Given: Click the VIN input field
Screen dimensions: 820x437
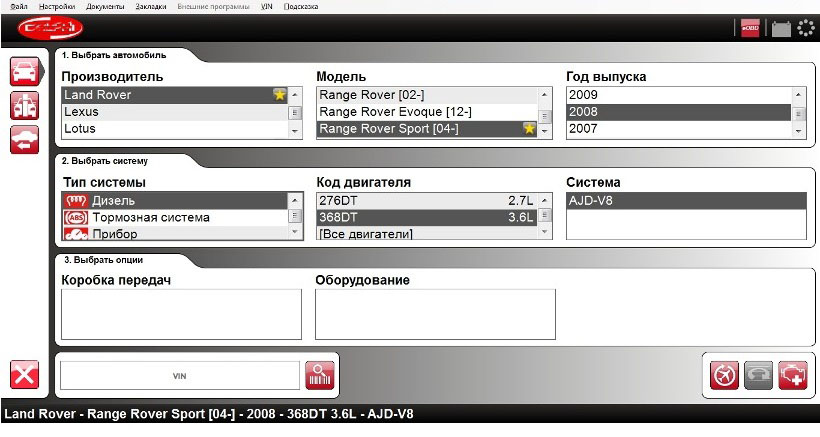Looking at the screenshot, I should click(180, 375).
